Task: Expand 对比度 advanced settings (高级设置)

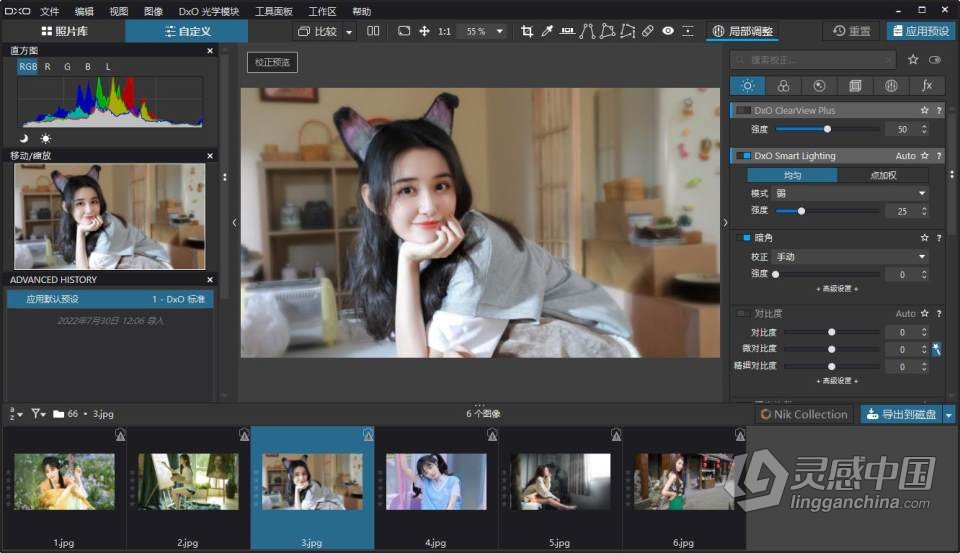Action: tap(837, 381)
